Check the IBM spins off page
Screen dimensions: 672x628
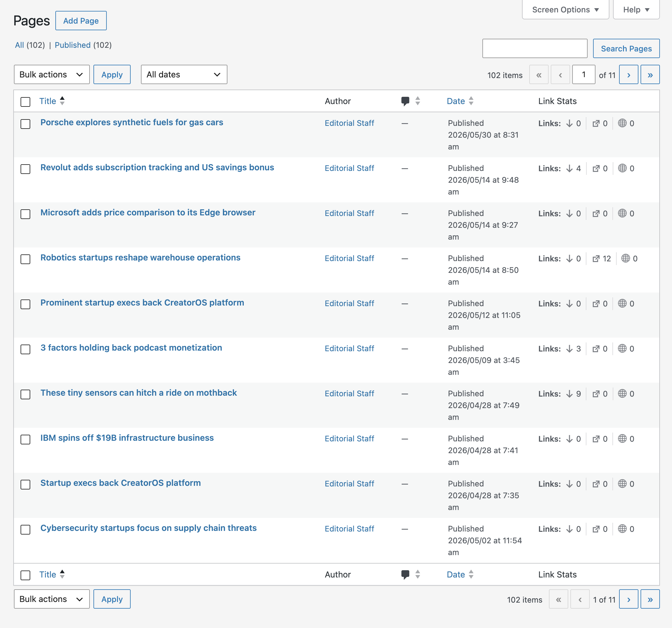tap(25, 439)
